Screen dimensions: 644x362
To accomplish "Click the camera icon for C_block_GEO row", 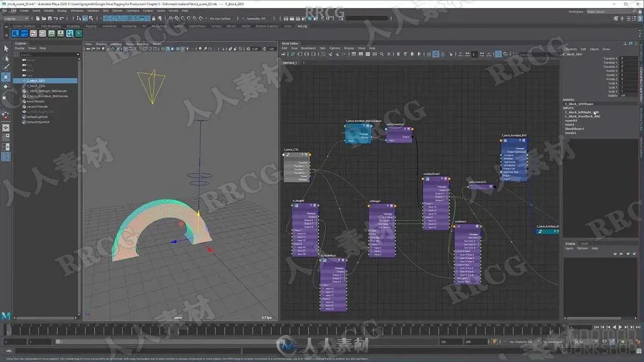I will point(23,81).
